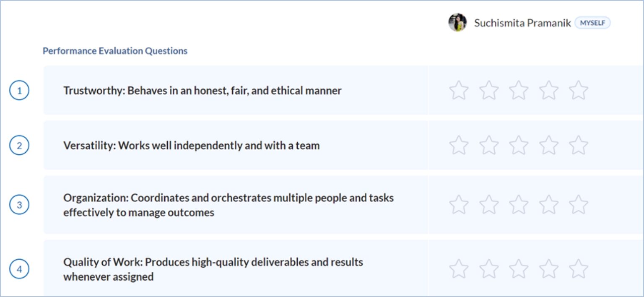Select question number 2 circle
Viewport: 644px width, 297px height.
click(x=19, y=146)
